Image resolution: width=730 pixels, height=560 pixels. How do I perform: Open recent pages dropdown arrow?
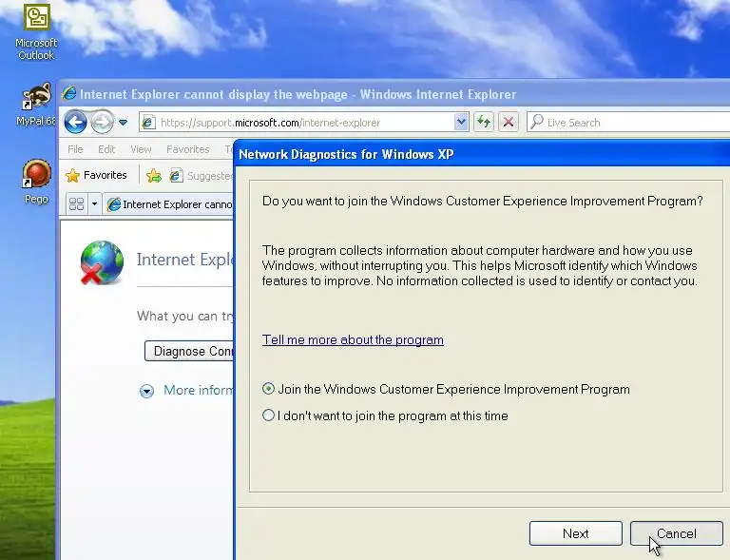pos(123,123)
